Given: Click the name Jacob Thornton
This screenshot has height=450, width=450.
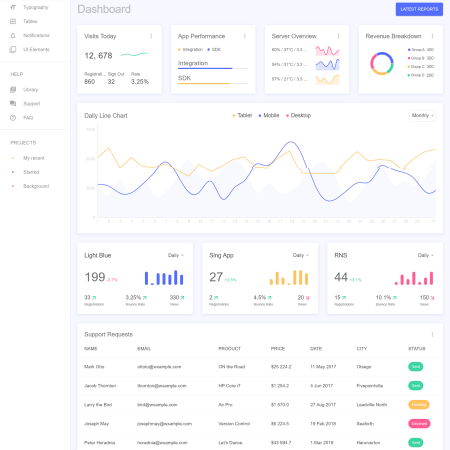Looking at the screenshot, I should [100, 386].
